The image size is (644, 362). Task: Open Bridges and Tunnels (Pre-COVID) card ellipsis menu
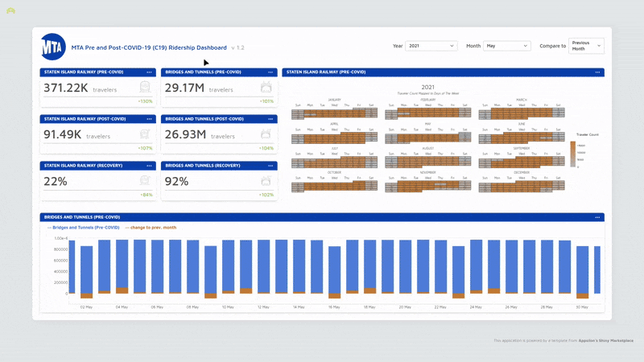pos(270,72)
